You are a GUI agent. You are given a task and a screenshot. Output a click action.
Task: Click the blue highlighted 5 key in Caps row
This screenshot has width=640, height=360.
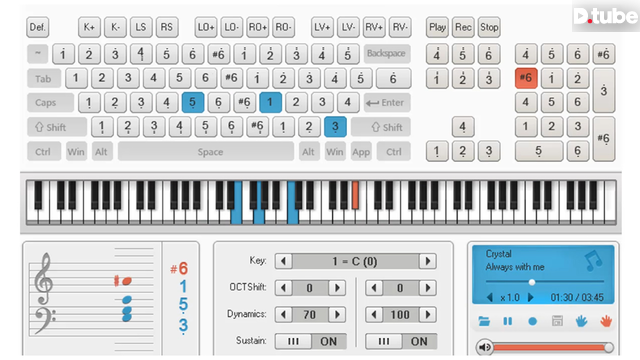pyautogui.click(x=192, y=102)
